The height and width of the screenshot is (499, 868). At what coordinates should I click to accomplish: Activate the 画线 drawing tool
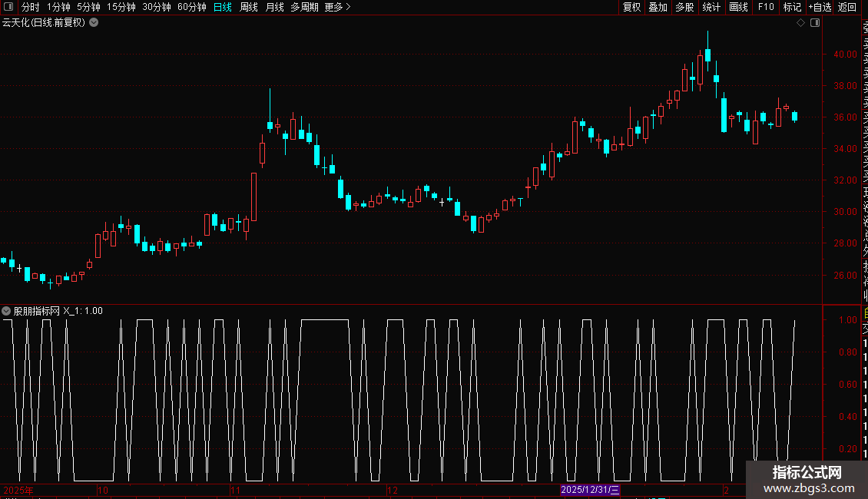[x=738, y=7]
